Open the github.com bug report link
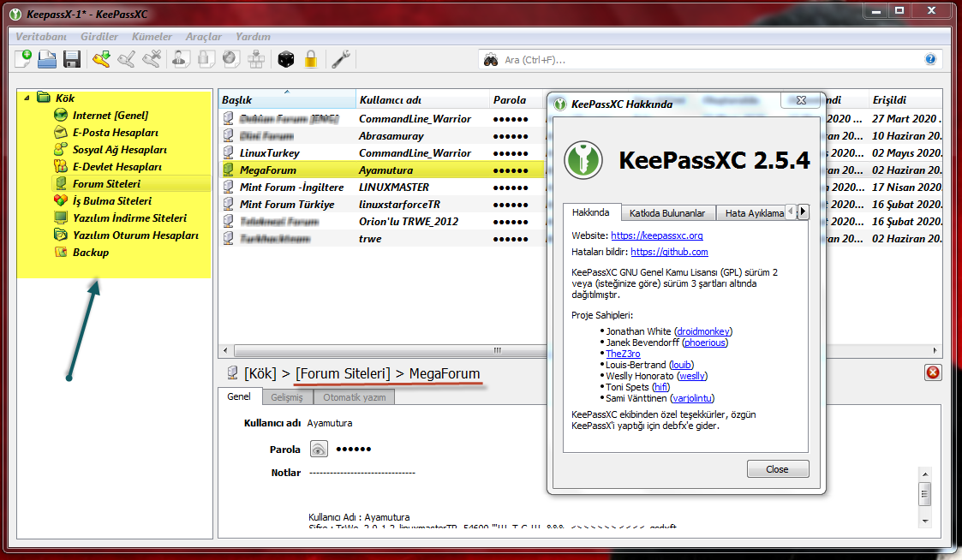962x560 pixels. 669,252
